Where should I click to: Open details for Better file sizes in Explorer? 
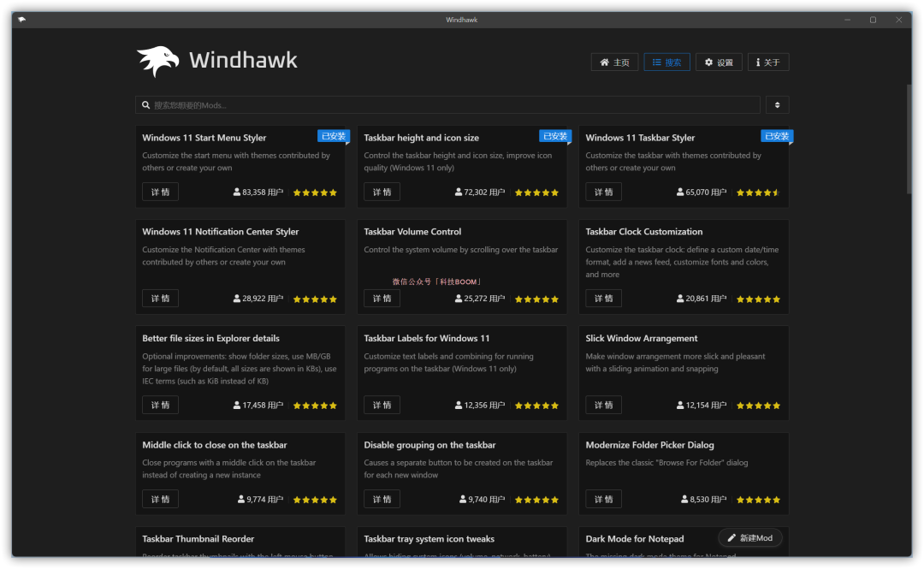click(160, 405)
